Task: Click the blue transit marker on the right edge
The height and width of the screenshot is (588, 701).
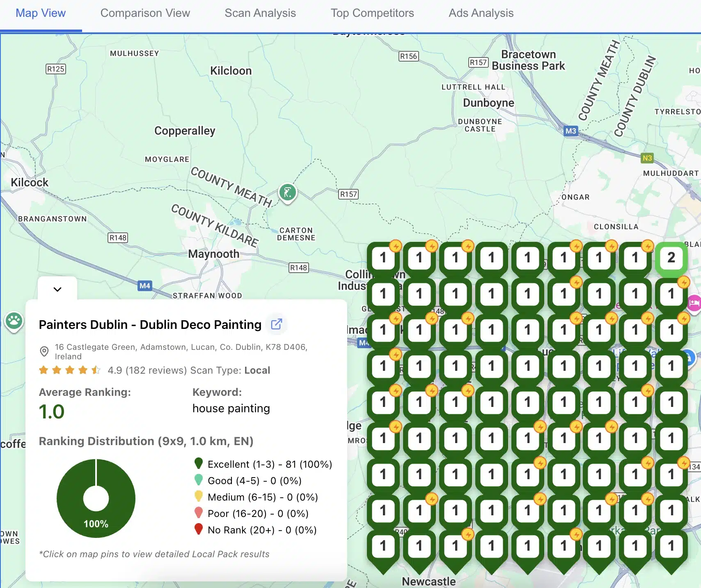Action: [691, 358]
